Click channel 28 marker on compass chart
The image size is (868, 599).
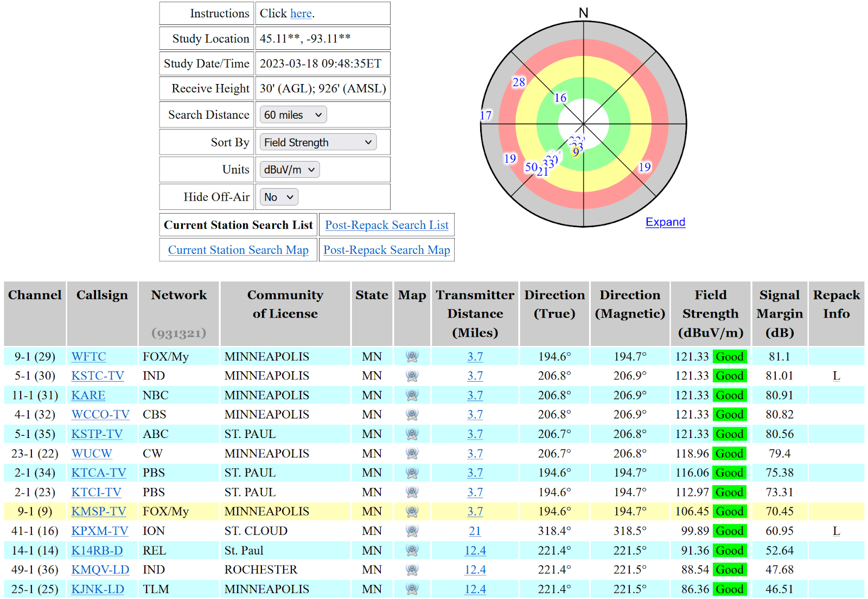pos(519,82)
